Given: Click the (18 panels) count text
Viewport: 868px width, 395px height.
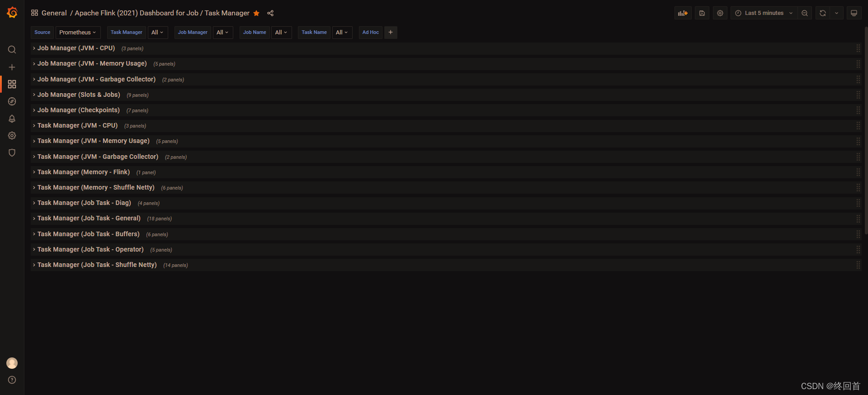Looking at the screenshot, I should (159, 219).
